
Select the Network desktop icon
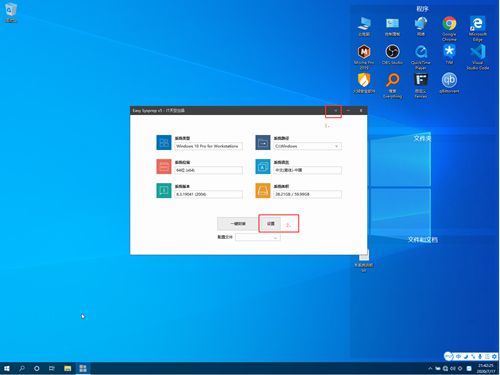tap(421, 26)
